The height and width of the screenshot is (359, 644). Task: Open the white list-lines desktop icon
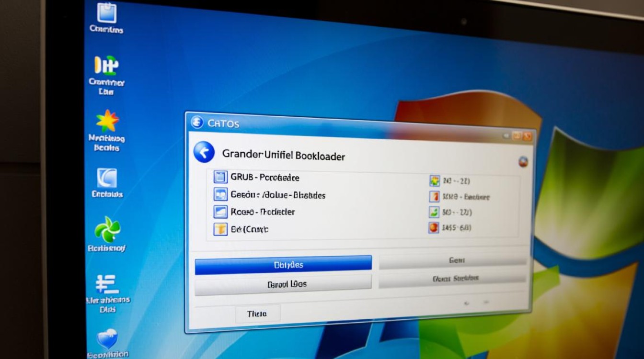106,283
